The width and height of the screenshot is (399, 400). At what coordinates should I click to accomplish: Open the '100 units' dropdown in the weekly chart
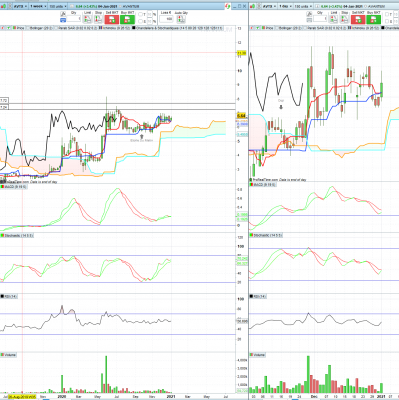coord(57,6)
